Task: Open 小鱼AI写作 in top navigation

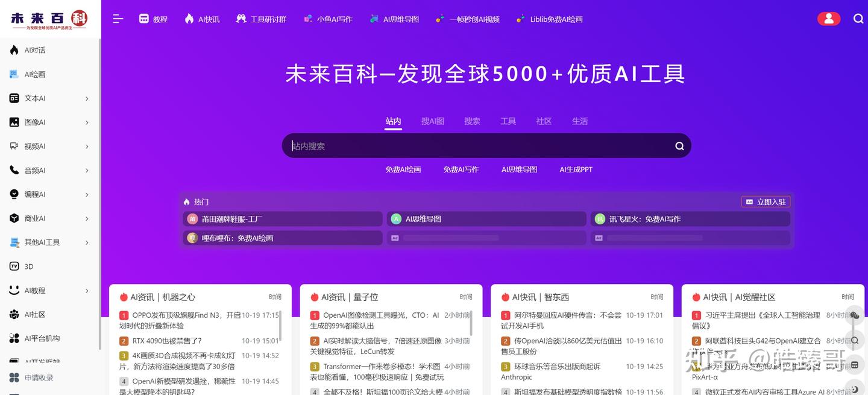Action: [328, 19]
